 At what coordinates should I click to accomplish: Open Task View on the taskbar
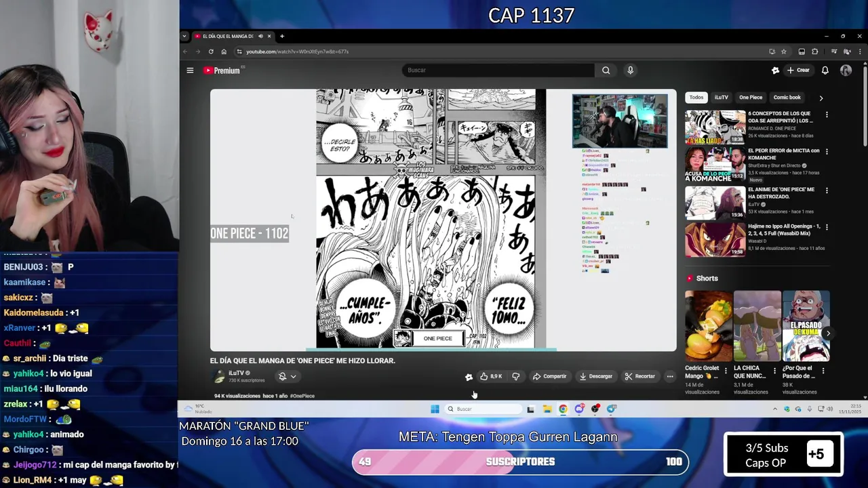[x=530, y=409]
